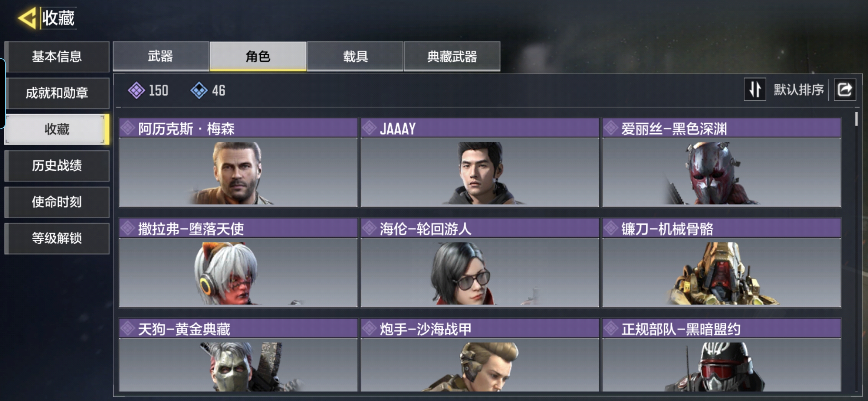Click the blue diamond icon showing 46
This screenshot has height=401, width=868.
199,90
